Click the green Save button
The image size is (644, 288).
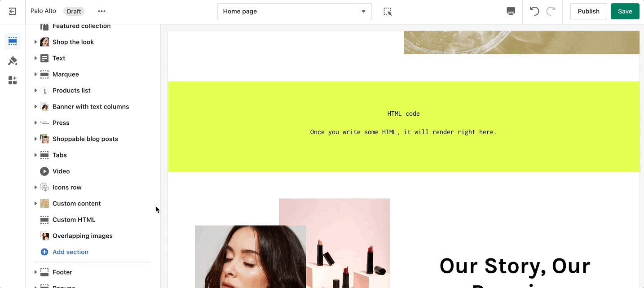point(625,11)
